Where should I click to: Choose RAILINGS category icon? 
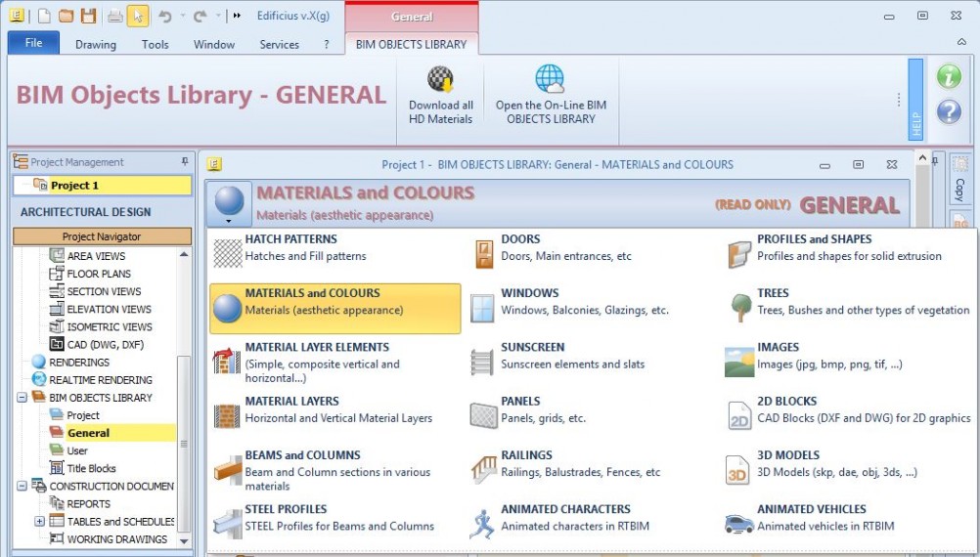484,470
